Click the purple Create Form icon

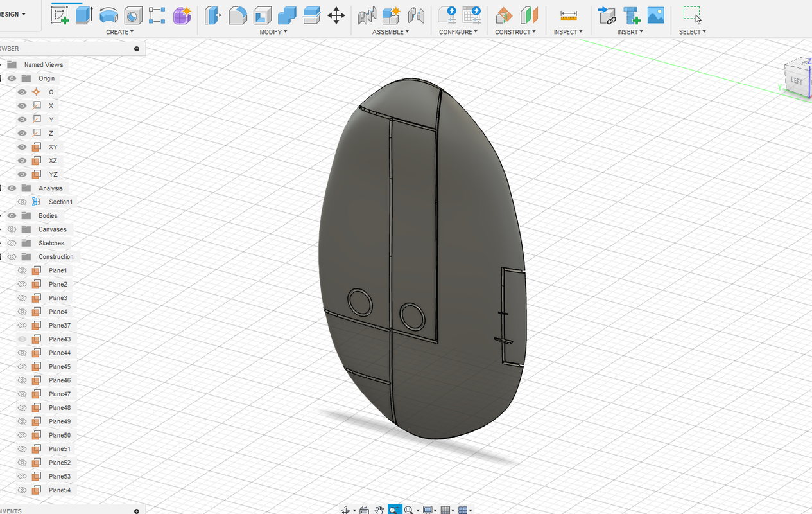(182, 15)
